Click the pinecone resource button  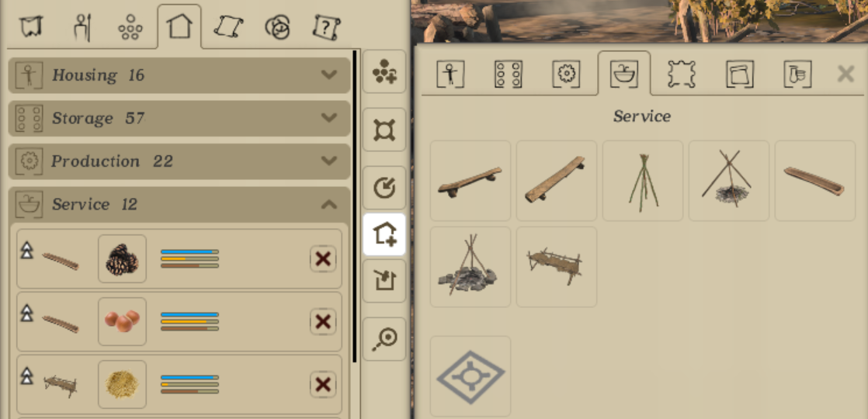tap(123, 258)
